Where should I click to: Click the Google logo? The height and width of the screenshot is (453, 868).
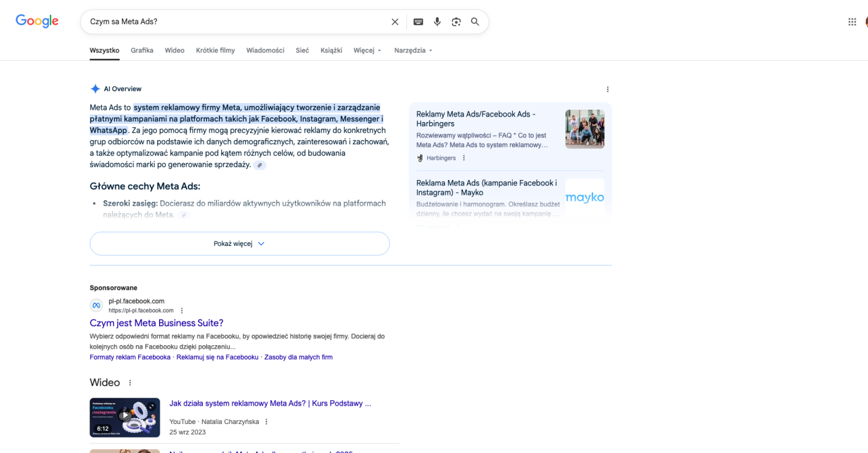37,22
